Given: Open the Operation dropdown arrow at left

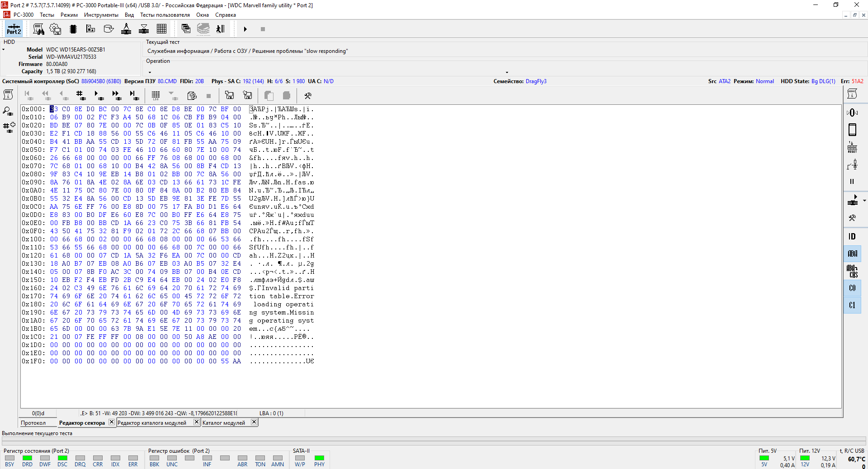Looking at the screenshot, I should point(150,72).
